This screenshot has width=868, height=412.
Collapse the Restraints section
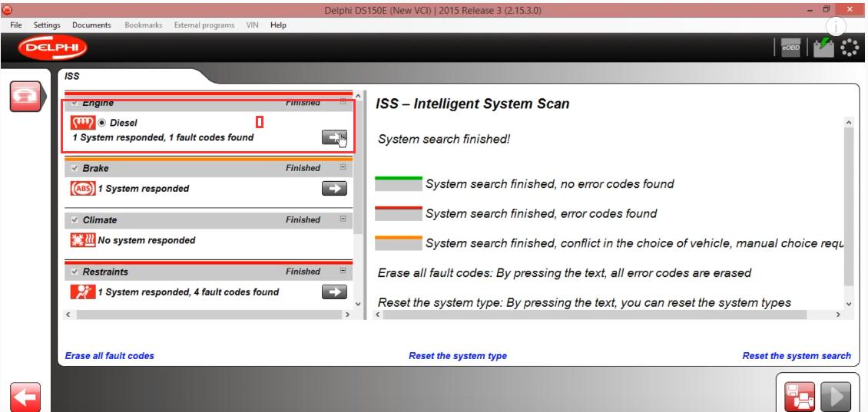tap(343, 271)
